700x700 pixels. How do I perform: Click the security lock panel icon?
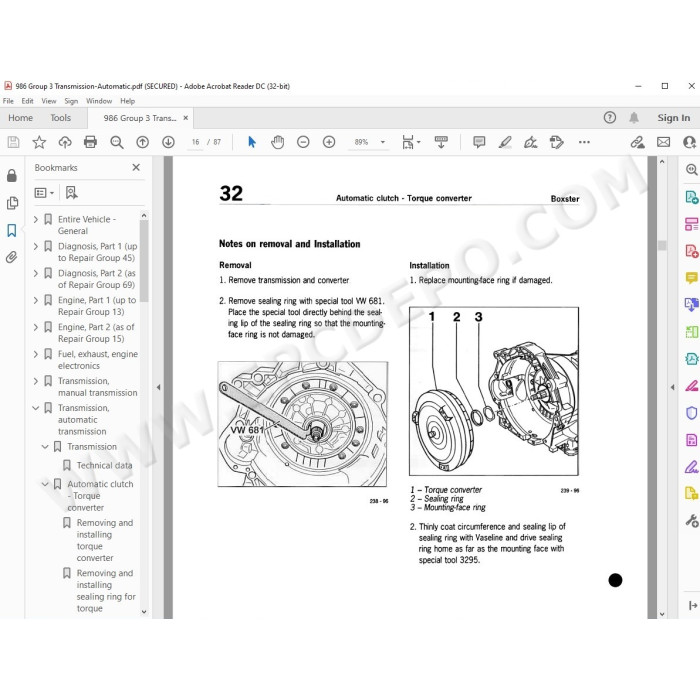[x=12, y=175]
